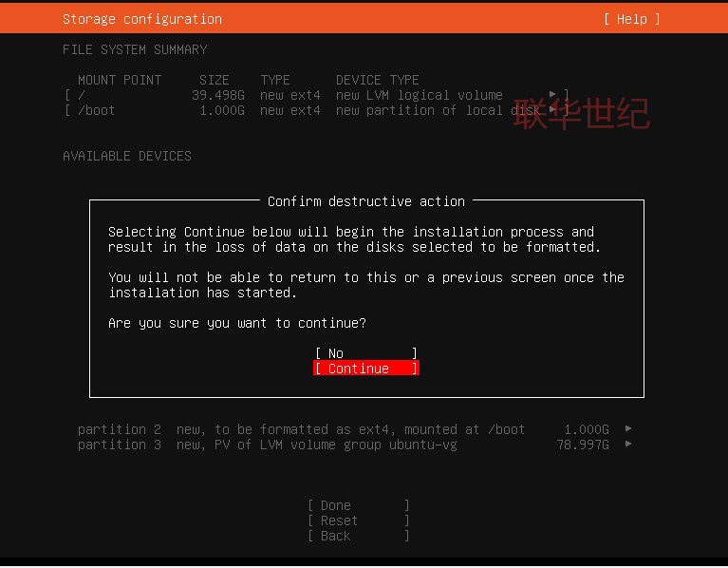The width and height of the screenshot is (728, 568).
Task: Expand the arrow on root mount row
Action: pyautogui.click(x=552, y=94)
